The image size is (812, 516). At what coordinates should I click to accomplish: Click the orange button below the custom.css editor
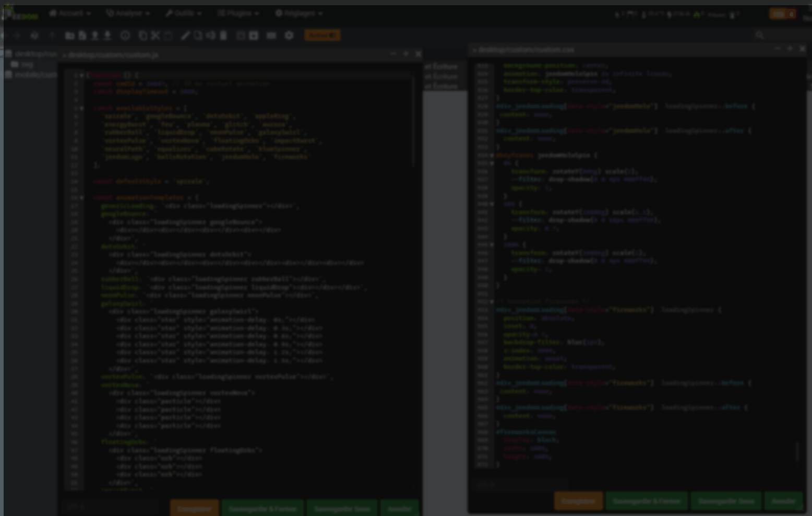(x=578, y=501)
